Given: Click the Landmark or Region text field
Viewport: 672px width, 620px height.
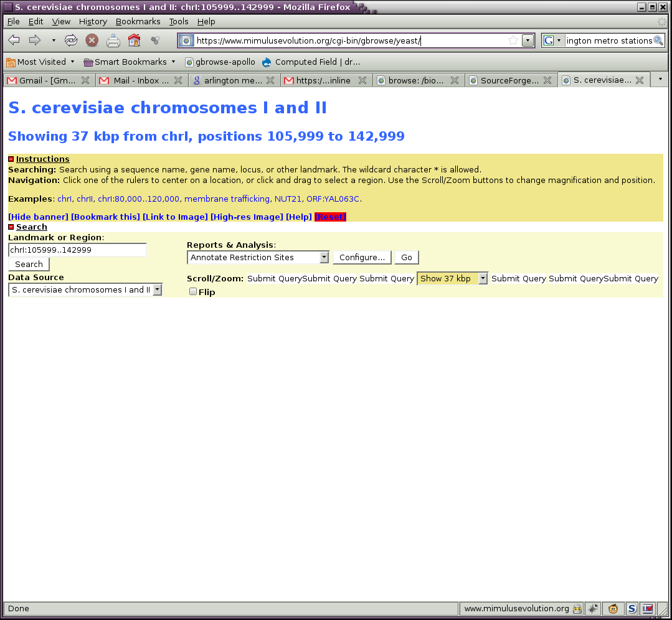Looking at the screenshot, I should (77, 250).
